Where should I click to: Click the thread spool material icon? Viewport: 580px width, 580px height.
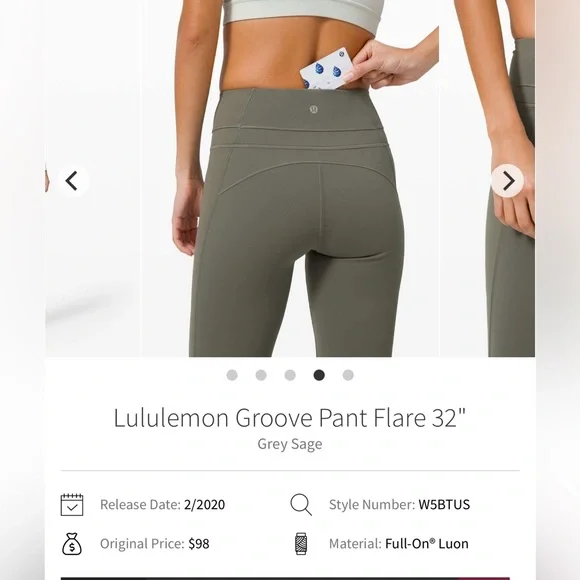301,543
